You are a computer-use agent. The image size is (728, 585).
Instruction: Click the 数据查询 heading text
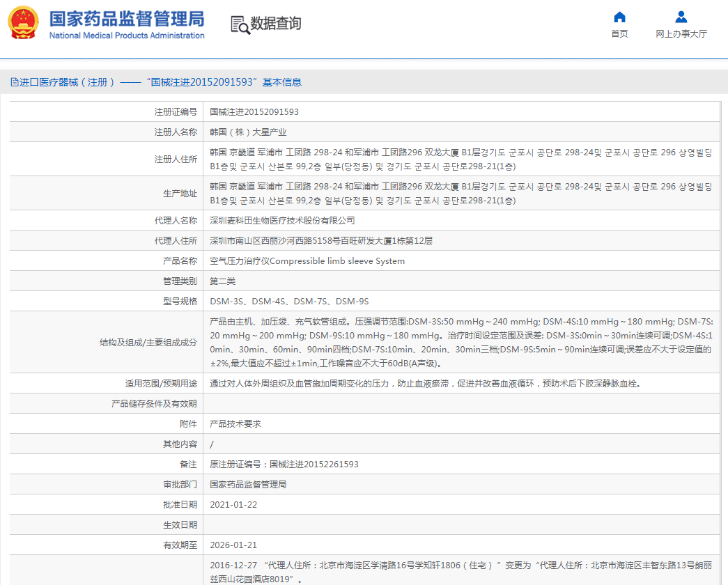point(277,24)
